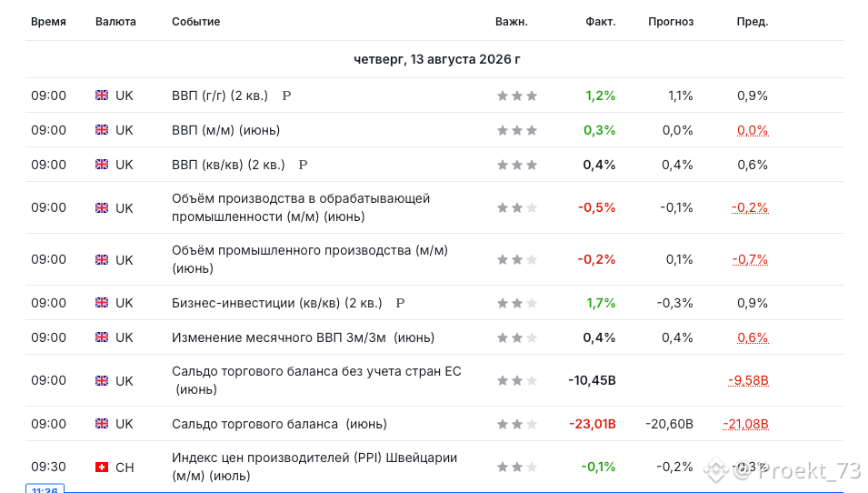Open the Объём промышленного производства event

(x=309, y=259)
